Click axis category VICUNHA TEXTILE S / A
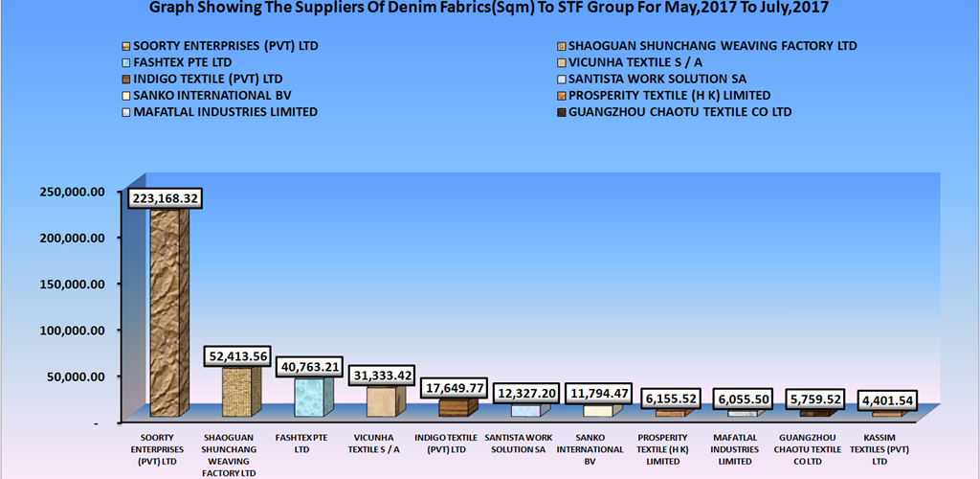The image size is (980, 479). 374,444
